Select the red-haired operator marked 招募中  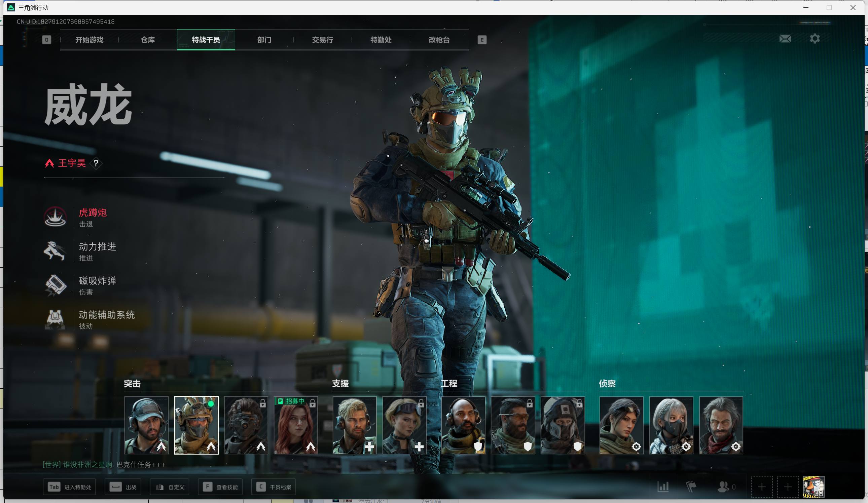(x=295, y=426)
